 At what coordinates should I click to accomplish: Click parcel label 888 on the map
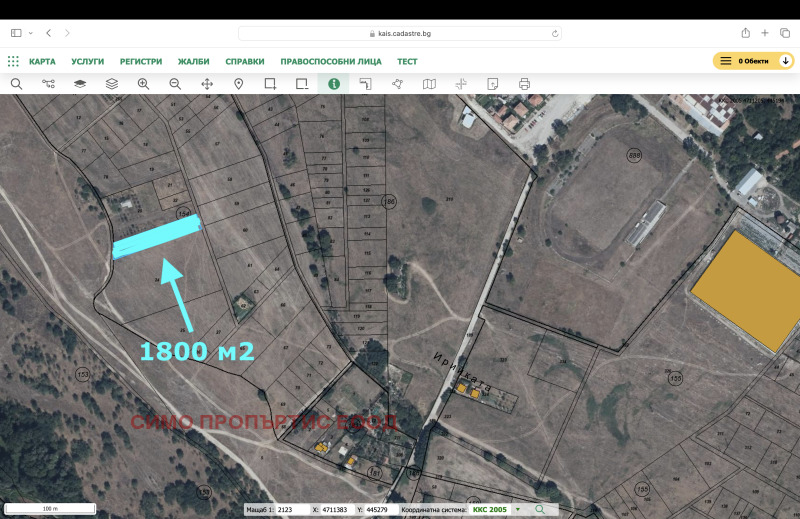point(634,155)
